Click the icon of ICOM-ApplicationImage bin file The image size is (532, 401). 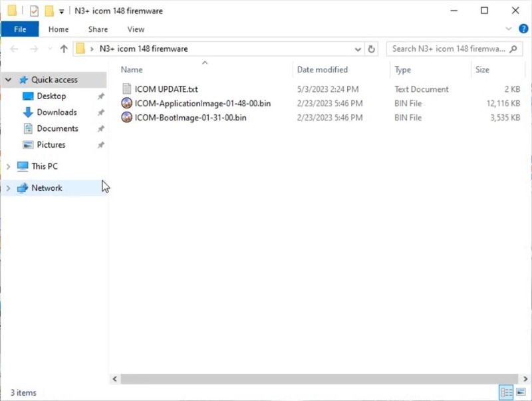[126, 103]
